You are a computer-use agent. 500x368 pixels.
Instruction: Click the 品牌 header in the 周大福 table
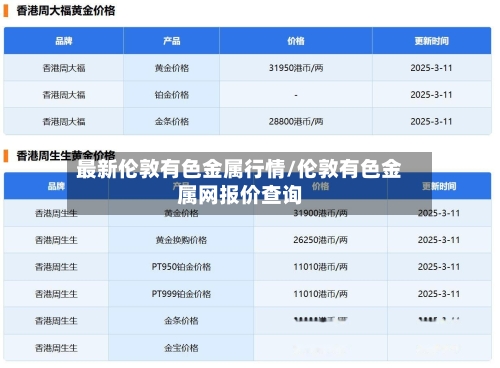64,41
